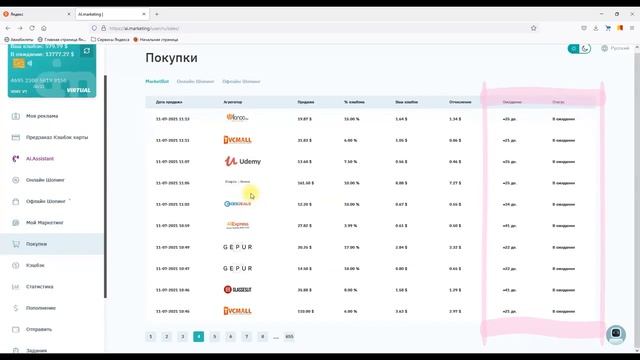The image size is (640, 360).
Task: Go to pagination page 7
Action: [247, 337]
